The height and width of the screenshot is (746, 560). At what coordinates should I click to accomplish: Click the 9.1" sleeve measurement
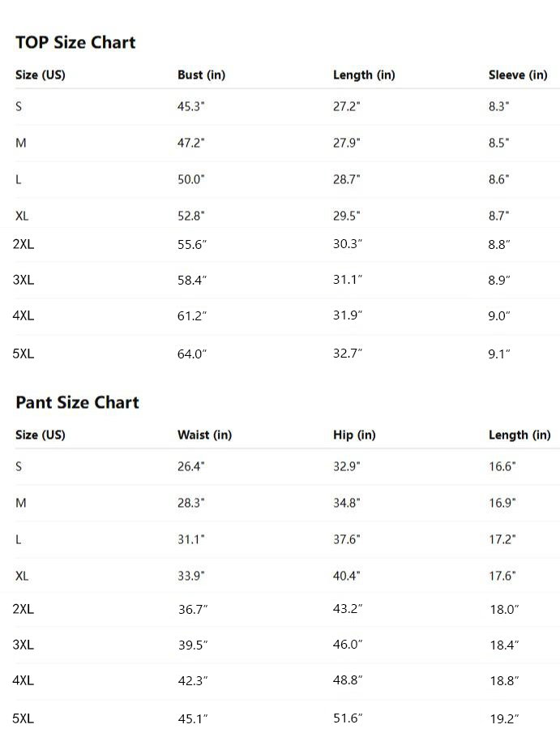[x=499, y=354]
